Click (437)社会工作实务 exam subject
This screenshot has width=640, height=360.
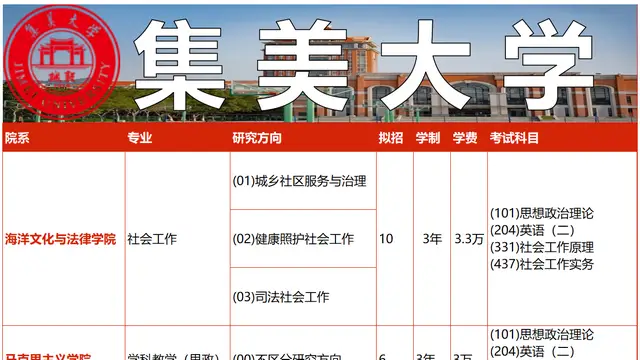click(x=542, y=264)
